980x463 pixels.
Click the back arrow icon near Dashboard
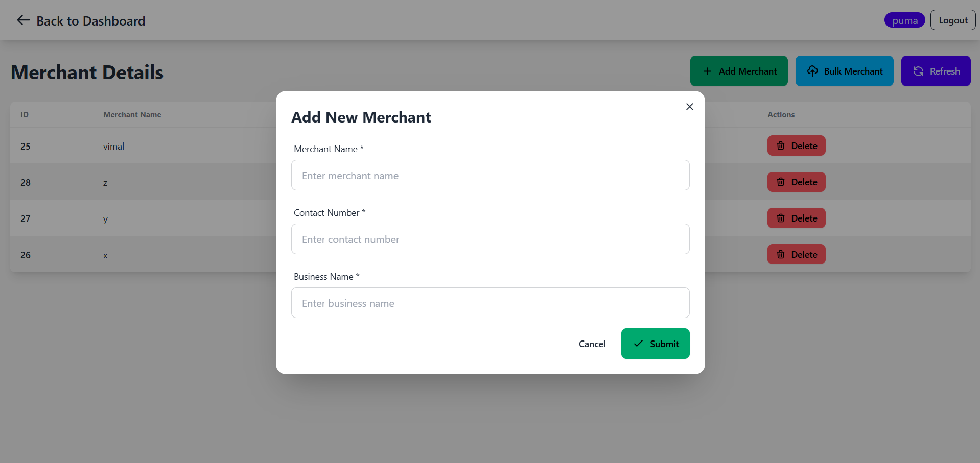[23, 20]
